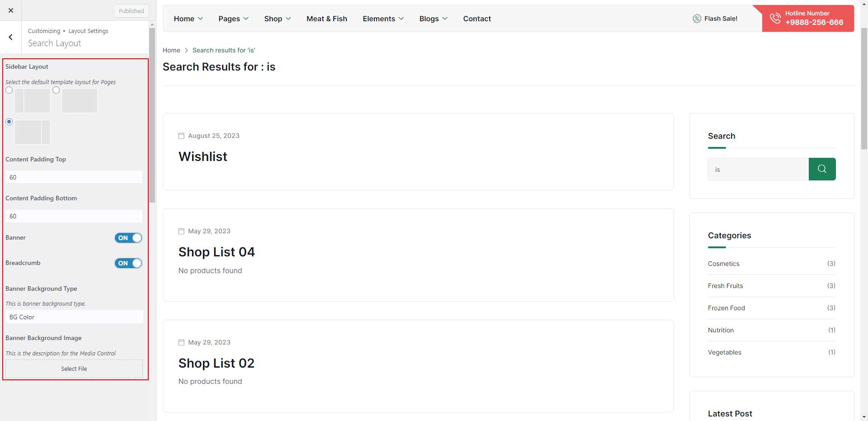Choose the full-width layout thumbnail
Image resolution: width=868 pixels, height=421 pixels.
[80, 100]
